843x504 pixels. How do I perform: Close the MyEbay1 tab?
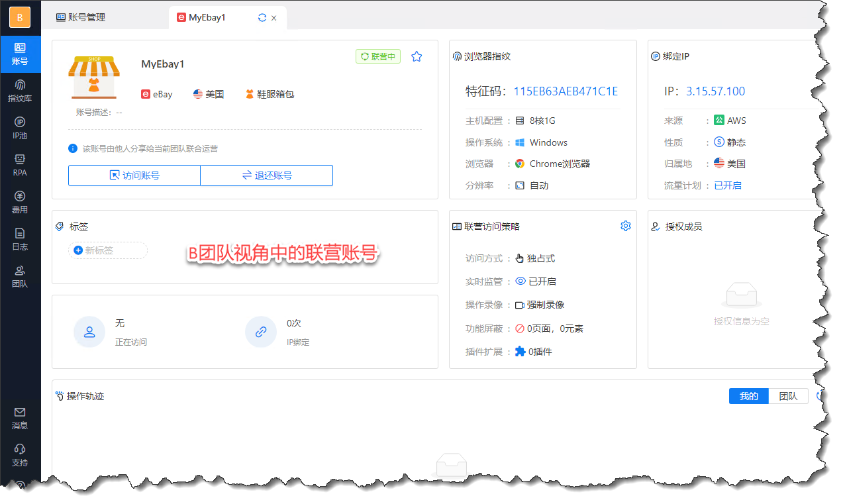[274, 18]
